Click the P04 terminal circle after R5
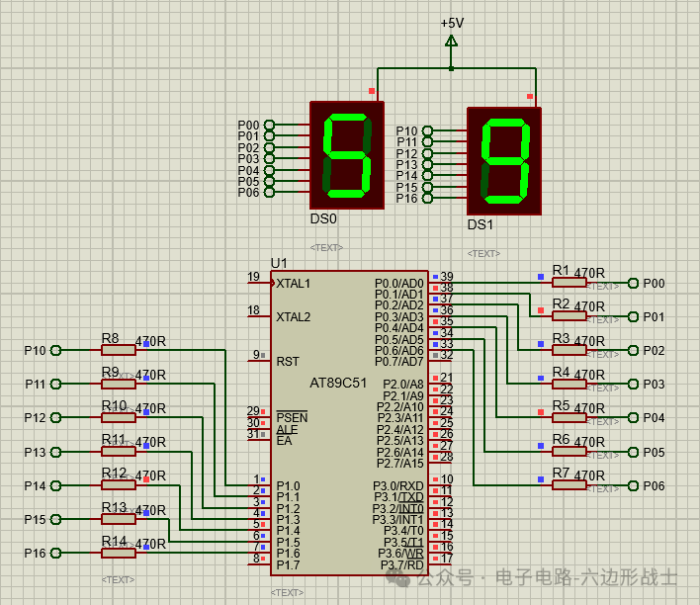700x605 pixels. [x=633, y=417]
